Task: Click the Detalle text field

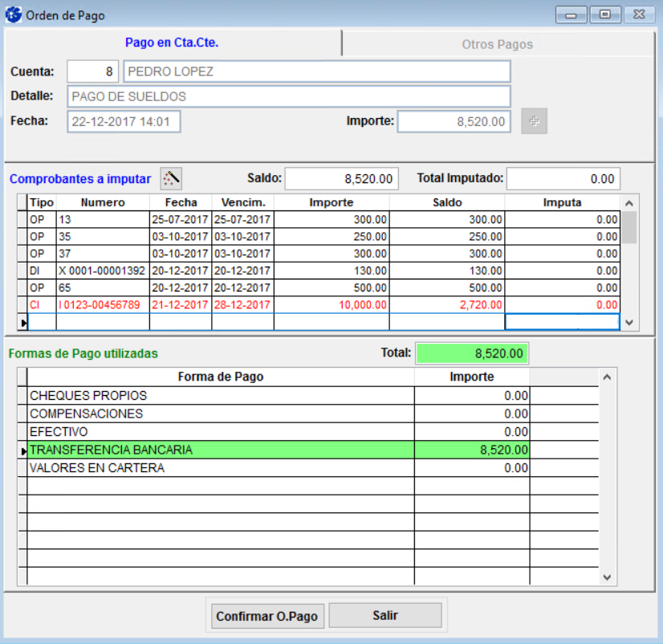Action: coord(289,96)
